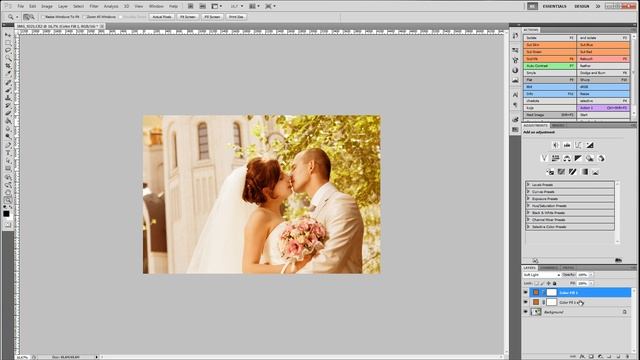
Task: Enable Zoom All Windows checkbox
Action: [x=84, y=17]
